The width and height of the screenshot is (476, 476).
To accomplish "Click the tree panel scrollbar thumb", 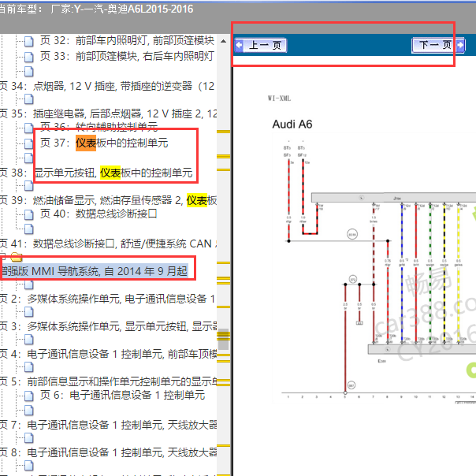I will coord(224,339).
